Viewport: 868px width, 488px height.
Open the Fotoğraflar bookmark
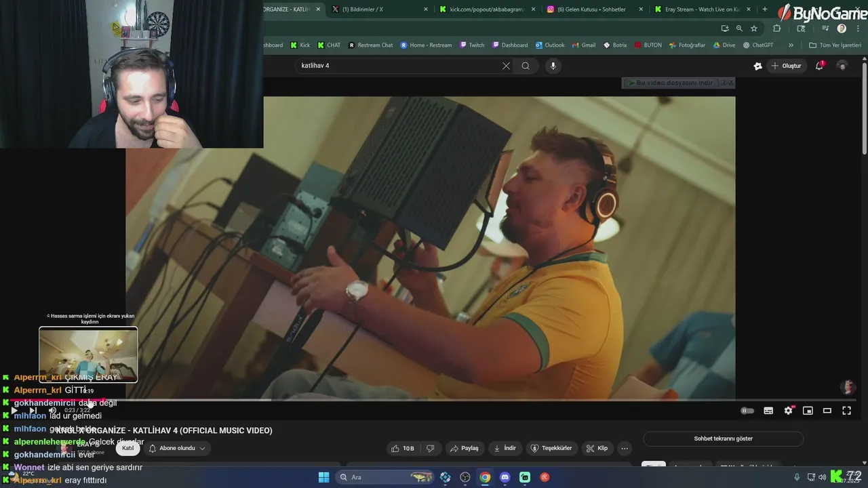click(x=687, y=45)
